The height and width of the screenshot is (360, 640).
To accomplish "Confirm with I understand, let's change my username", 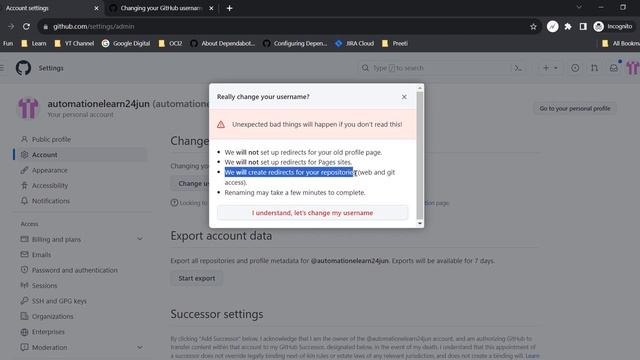I will pyautogui.click(x=312, y=213).
